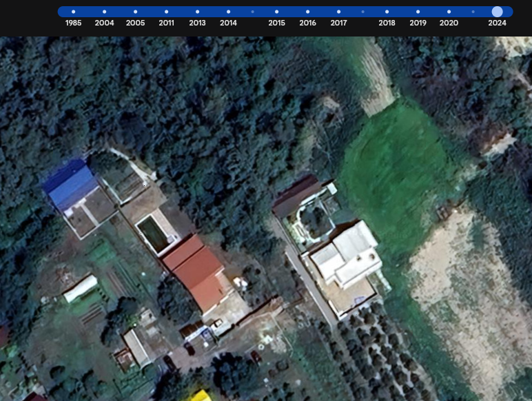
Task: Switch to the 2020 timeline marker
Action: coord(449,12)
